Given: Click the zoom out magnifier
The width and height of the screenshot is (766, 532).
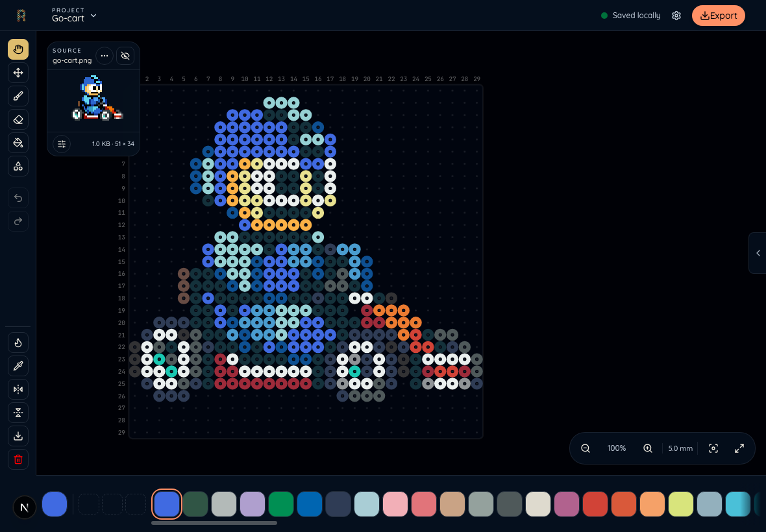Looking at the screenshot, I should click(x=586, y=448).
